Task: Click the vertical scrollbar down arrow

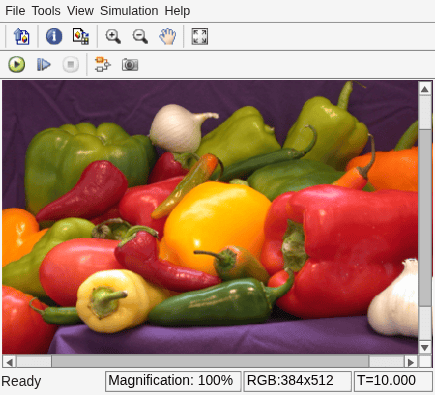Action: click(425, 348)
